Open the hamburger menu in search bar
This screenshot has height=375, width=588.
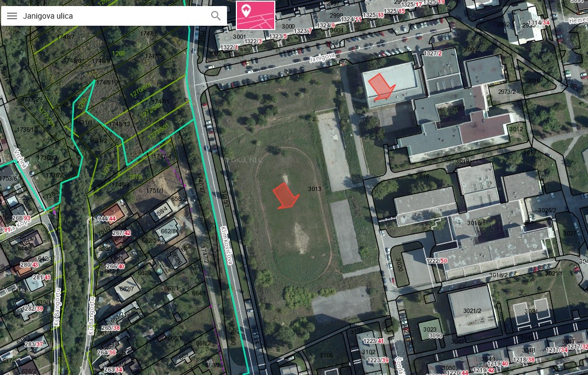click(12, 16)
